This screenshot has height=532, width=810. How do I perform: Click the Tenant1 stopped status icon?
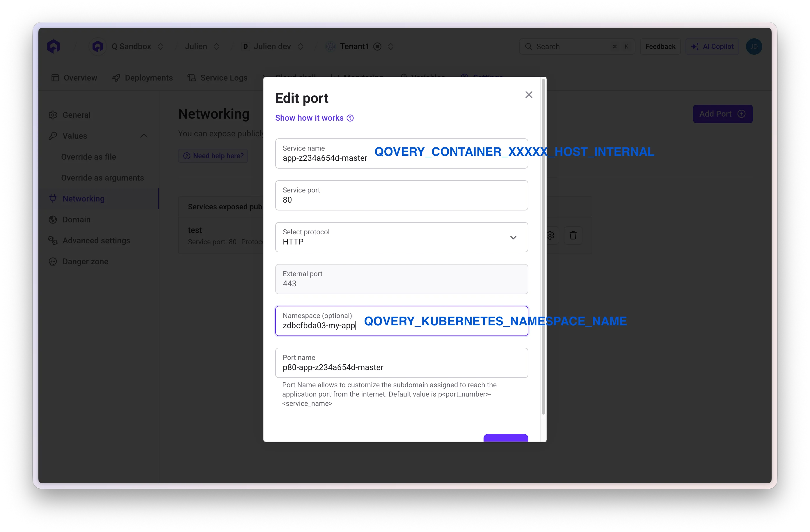[x=377, y=46]
